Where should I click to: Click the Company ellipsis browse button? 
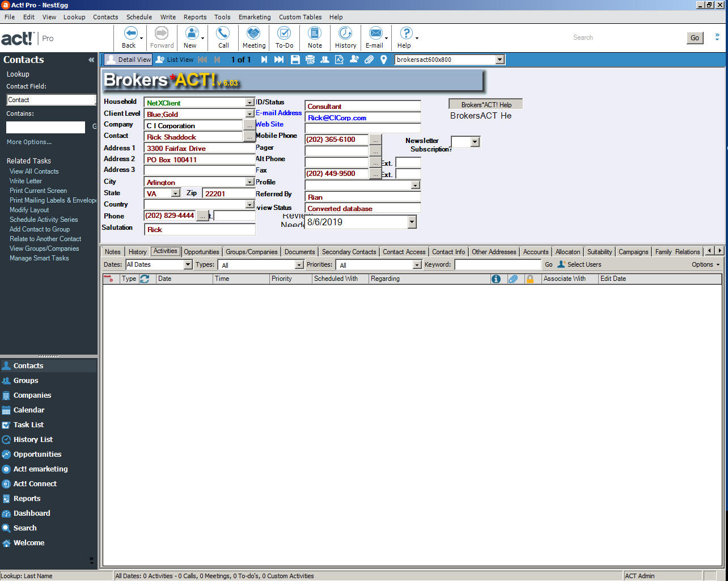tap(249, 125)
